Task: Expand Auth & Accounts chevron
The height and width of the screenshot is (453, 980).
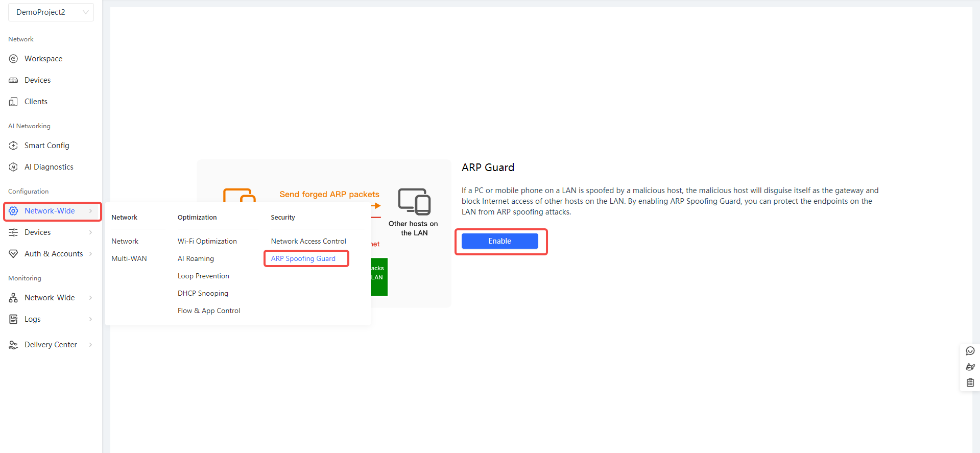Action: click(x=90, y=254)
